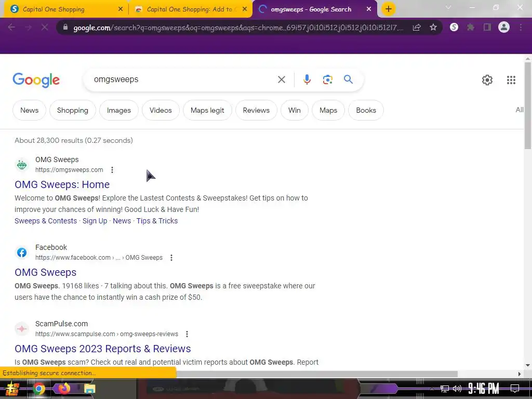Switch to the Capital One Shopping tab

click(66, 9)
